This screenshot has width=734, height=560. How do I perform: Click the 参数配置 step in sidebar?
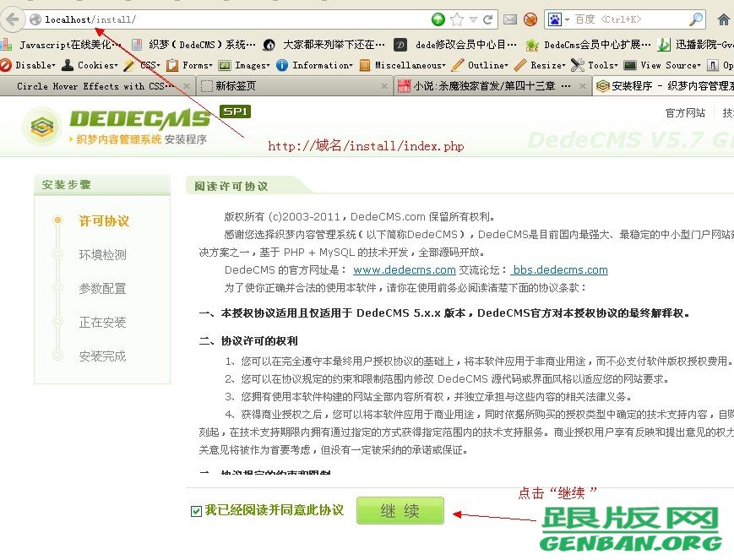click(102, 288)
